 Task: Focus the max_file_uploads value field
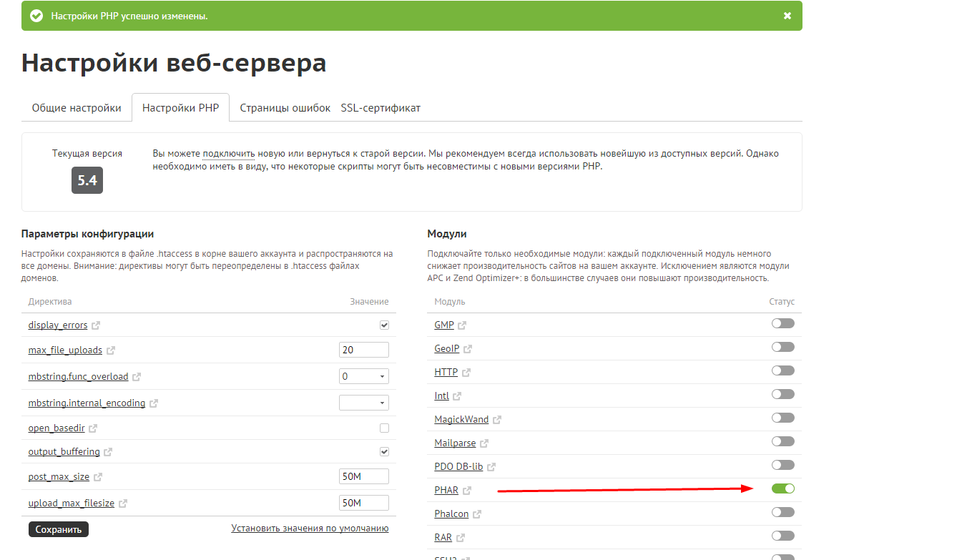pyautogui.click(x=364, y=350)
